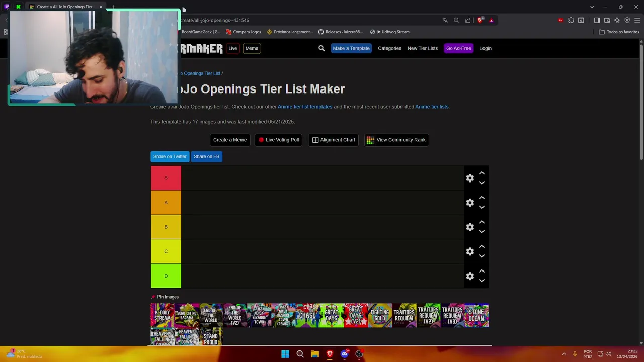Screen dimensions: 644x362
Task: Select the Stone Ocean image
Action: pyautogui.click(x=476, y=315)
